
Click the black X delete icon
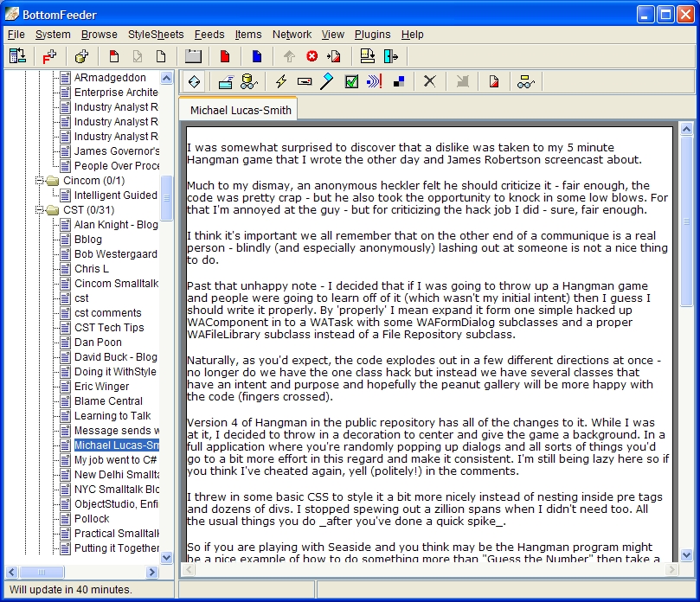point(429,81)
